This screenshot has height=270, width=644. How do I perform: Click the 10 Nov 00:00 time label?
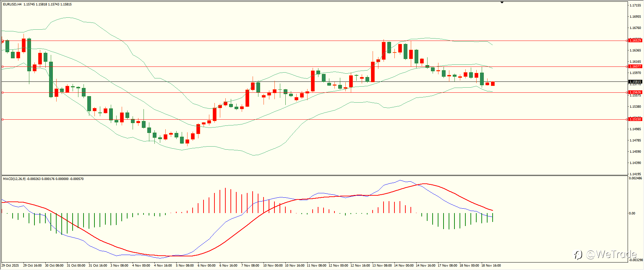coord(273,266)
